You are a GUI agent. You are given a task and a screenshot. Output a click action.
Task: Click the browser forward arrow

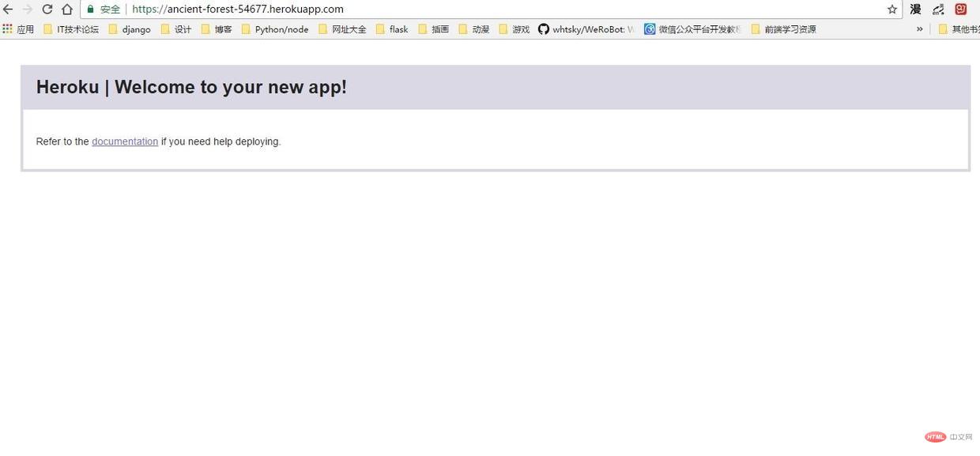click(28, 9)
